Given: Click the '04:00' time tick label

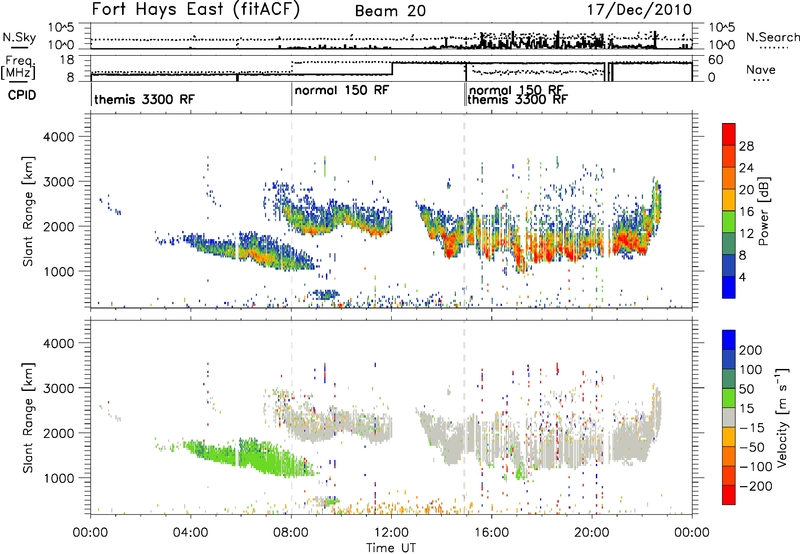Looking at the screenshot, I should click(x=191, y=532).
